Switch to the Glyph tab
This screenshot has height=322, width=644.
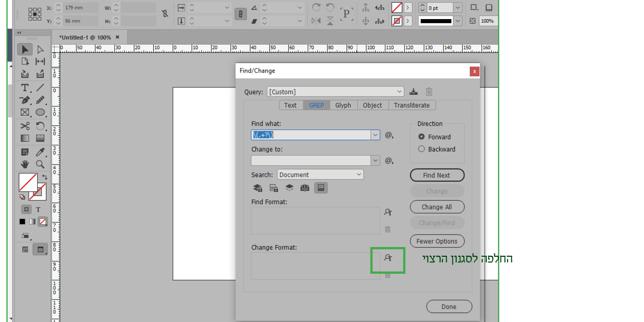coord(343,105)
